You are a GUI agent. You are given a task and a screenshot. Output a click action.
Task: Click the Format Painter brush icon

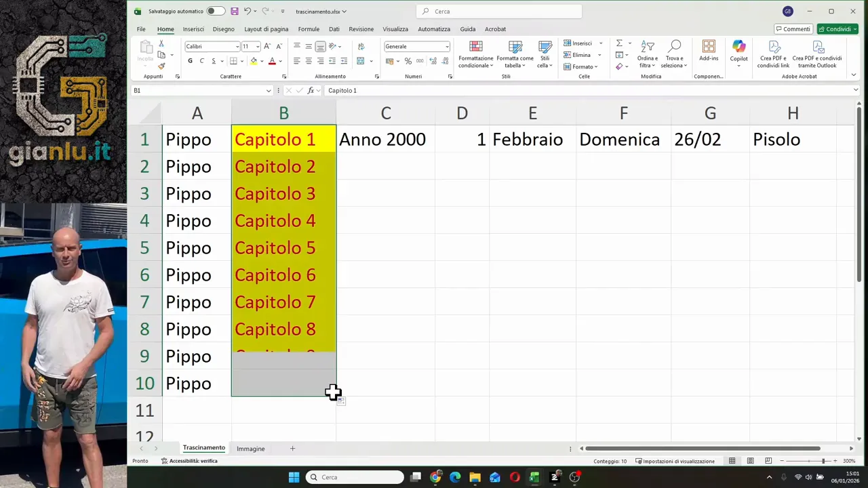click(x=161, y=66)
